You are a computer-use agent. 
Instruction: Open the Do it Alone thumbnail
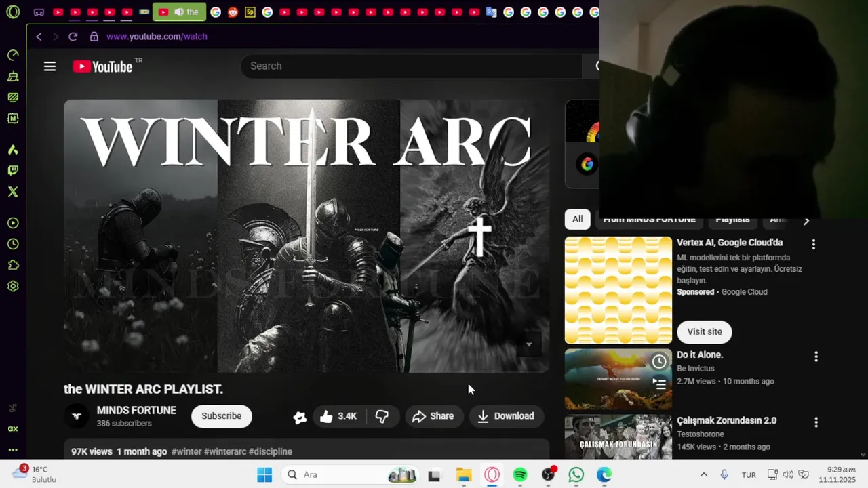click(618, 380)
